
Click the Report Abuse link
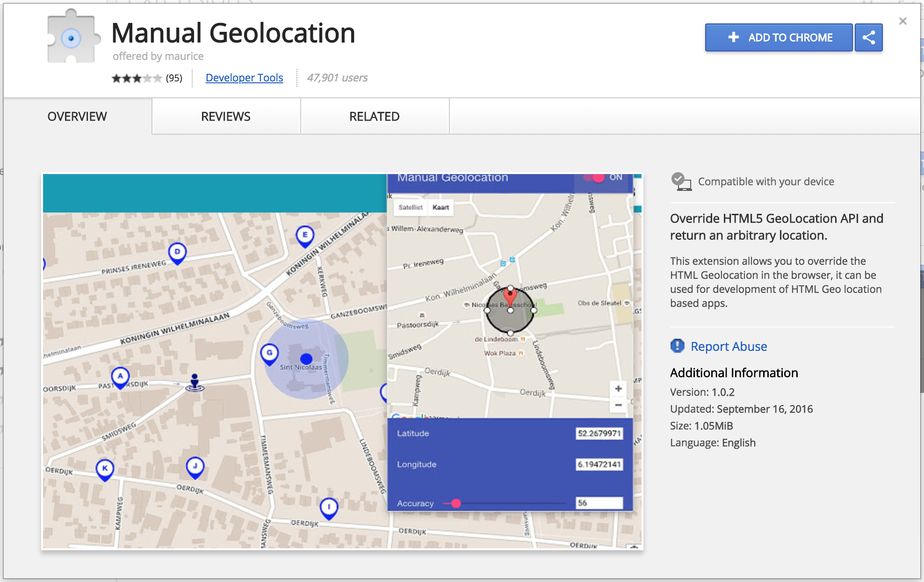(x=729, y=346)
